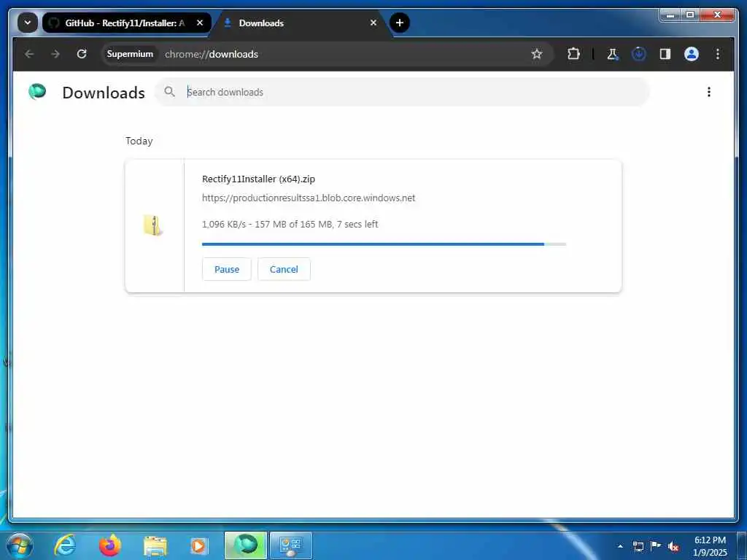747x560 pixels.
Task: Open the Rectify11Installer (x64).zip file name
Action: coord(259,179)
